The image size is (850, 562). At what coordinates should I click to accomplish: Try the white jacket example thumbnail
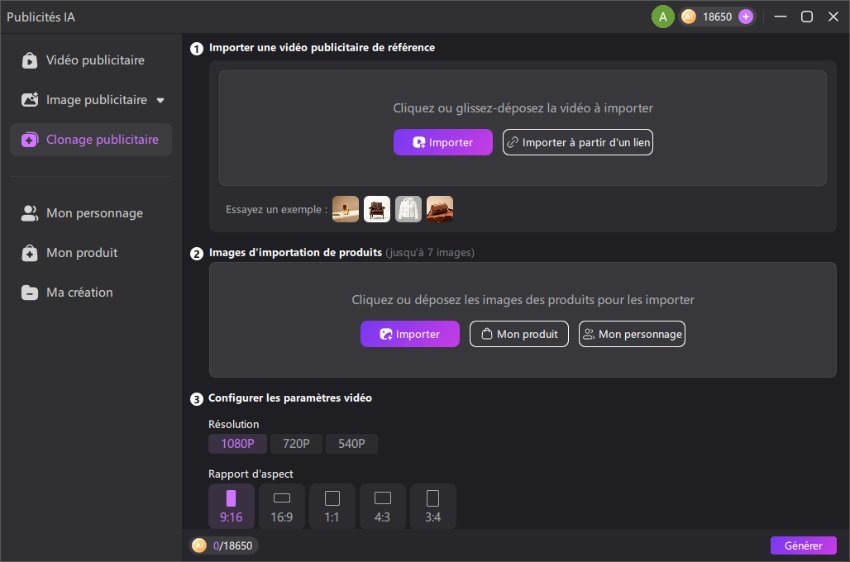coord(408,209)
